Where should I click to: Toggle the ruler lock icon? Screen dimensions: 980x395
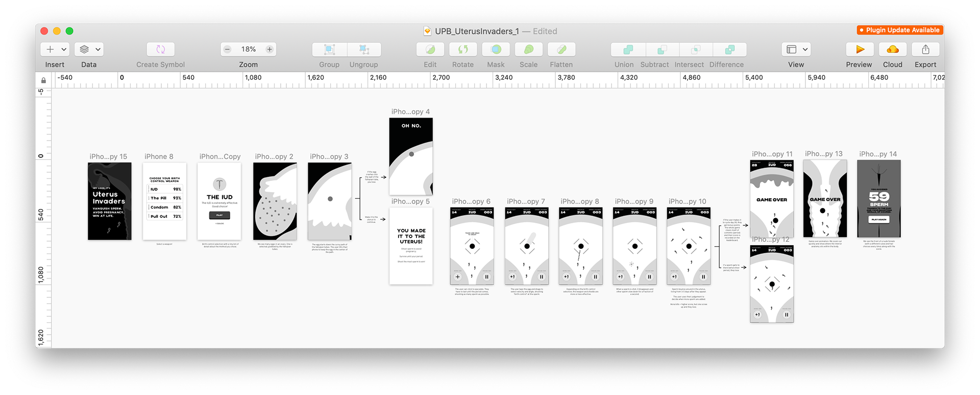(x=43, y=80)
